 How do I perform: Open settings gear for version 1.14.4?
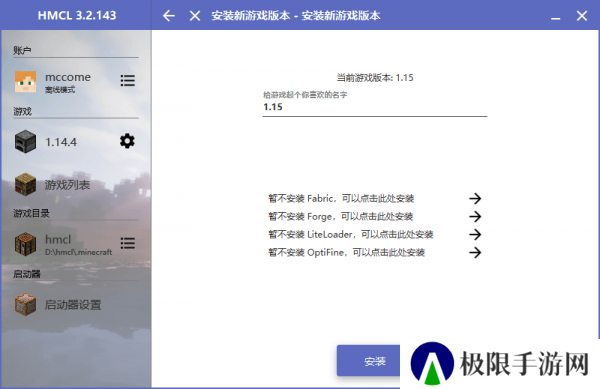[127, 141]
